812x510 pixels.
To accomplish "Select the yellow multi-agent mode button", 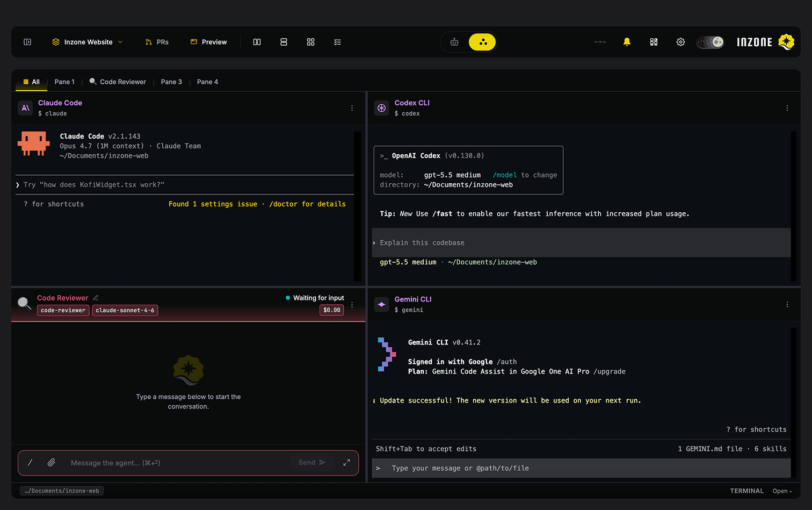I will point(482,42).
